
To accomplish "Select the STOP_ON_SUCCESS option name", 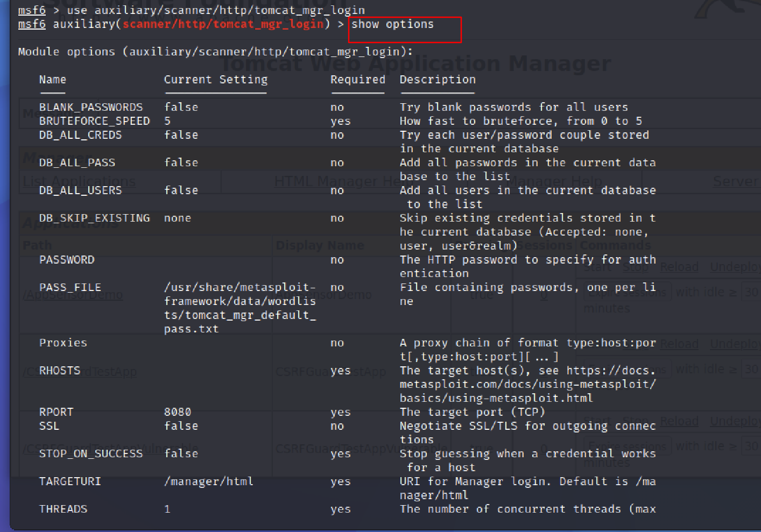I will [x=91, y=453].
